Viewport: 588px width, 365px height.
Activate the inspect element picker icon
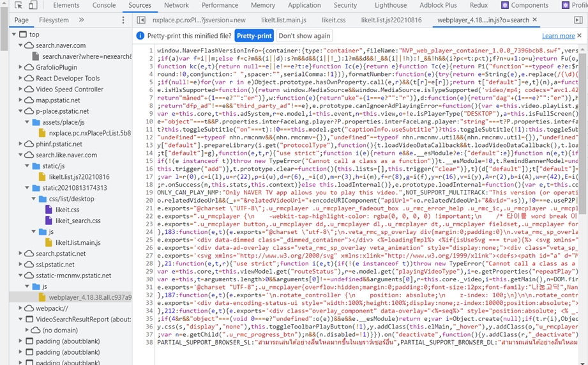click(19, 5)
